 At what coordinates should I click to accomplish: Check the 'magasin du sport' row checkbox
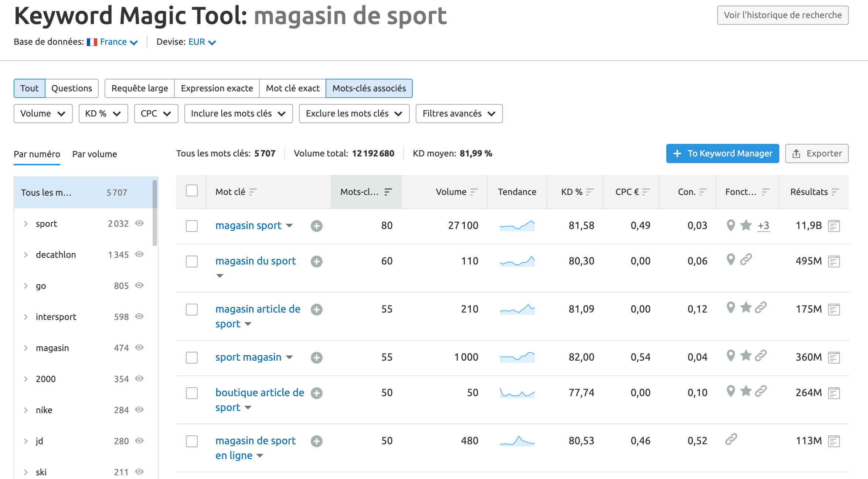click(x=192, y=262)
